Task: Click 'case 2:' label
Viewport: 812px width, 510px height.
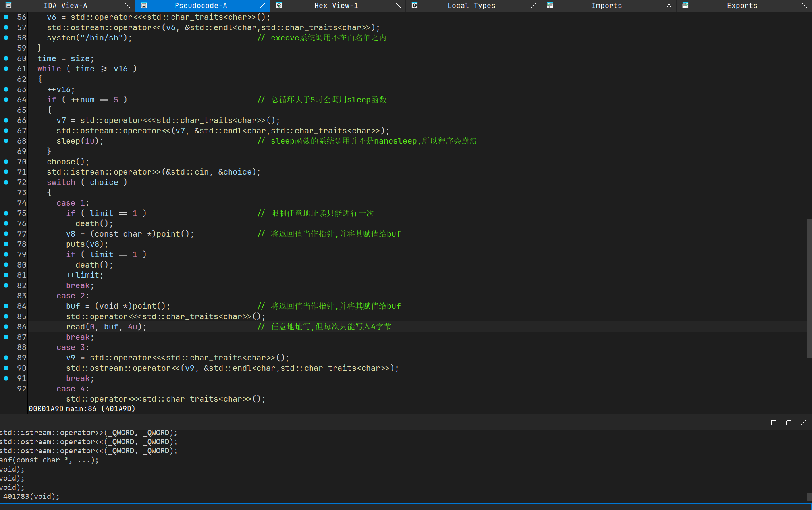Action: [73, 296]
